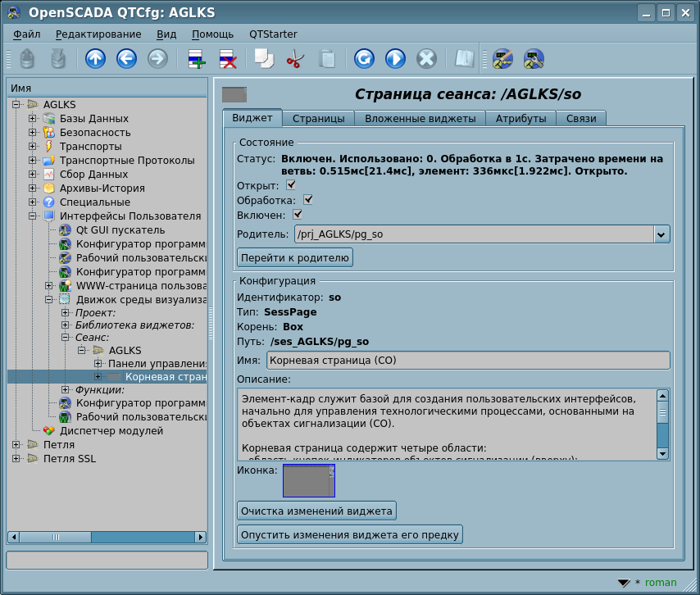Click the Базы Данных database icon in tree

(48, 119)
